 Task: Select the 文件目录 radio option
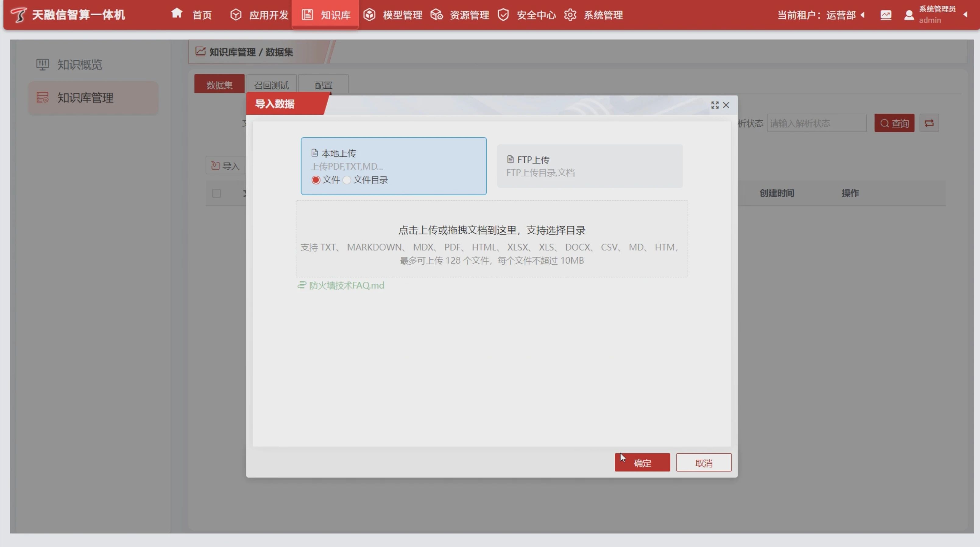click(x=347, y=180)
